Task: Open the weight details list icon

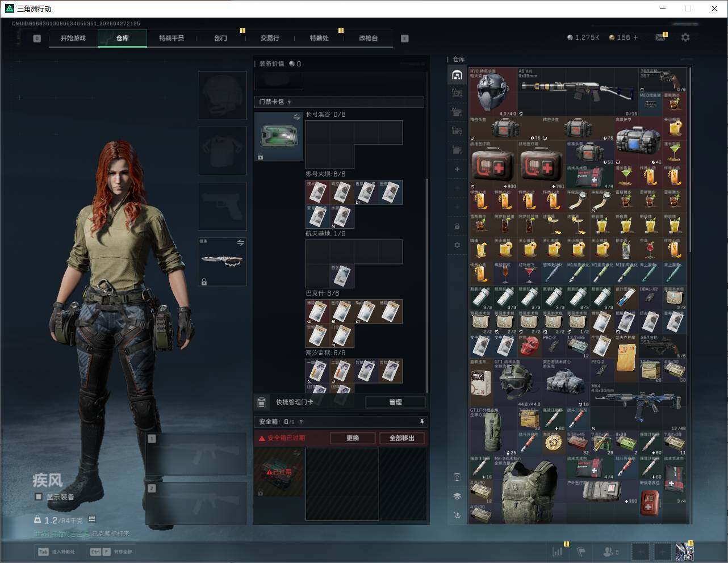Action: [x=92, y=519]
